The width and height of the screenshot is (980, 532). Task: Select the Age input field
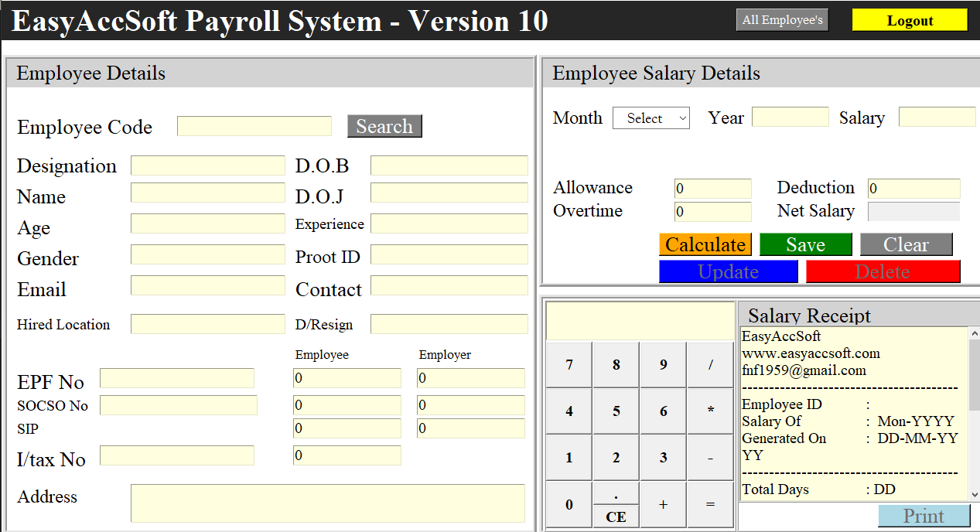pos(208,223)
